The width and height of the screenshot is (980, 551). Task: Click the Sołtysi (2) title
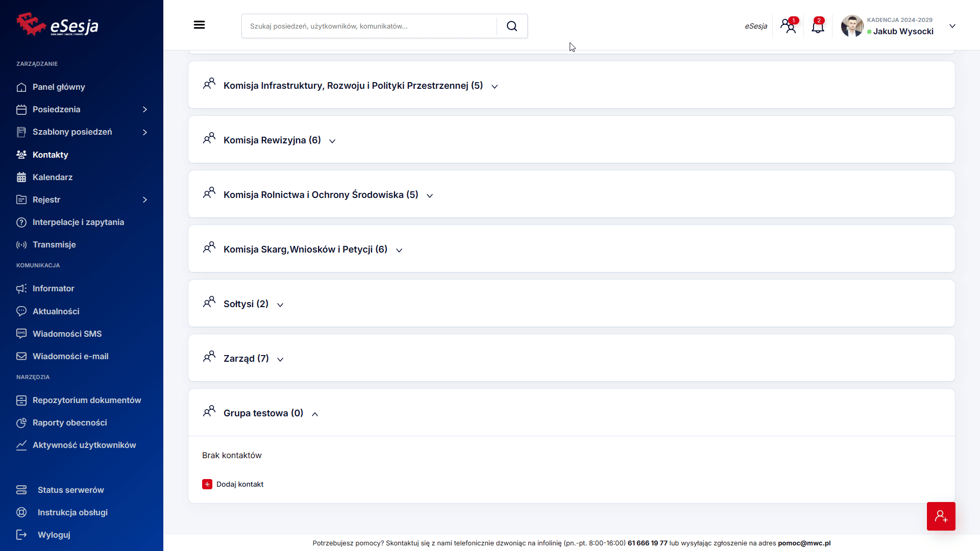pos(246,304)
